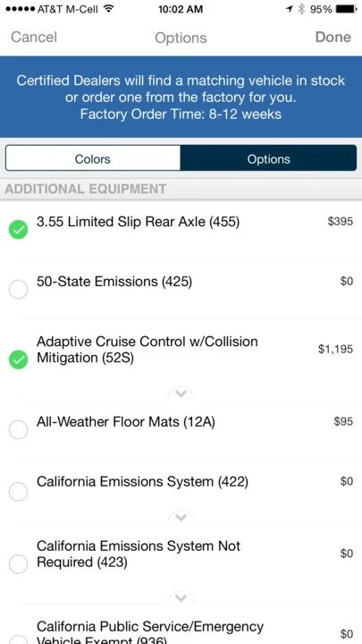The width and height of the screenshot is (362, 644).
Task: Expand chevron under California Emissions System (422)
Action: tap(181, 518)
